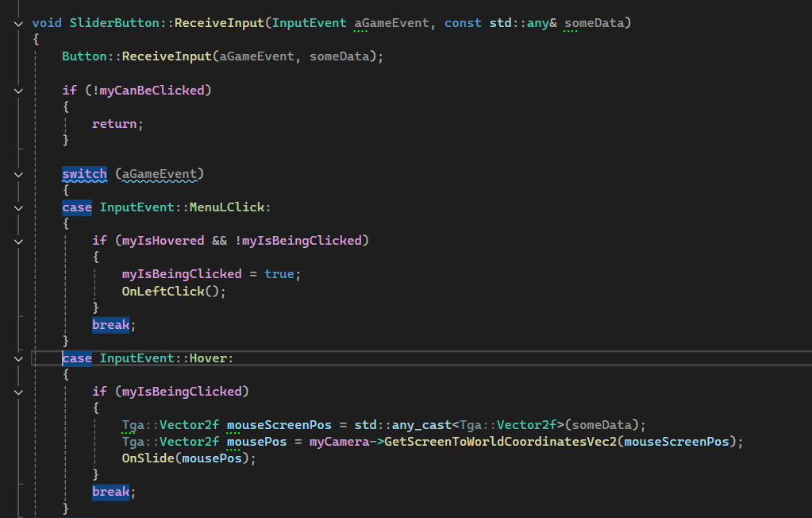Click the OnLeftClick() function call
The width and height of the screenshot is (812, 518).
coord(173,291)
